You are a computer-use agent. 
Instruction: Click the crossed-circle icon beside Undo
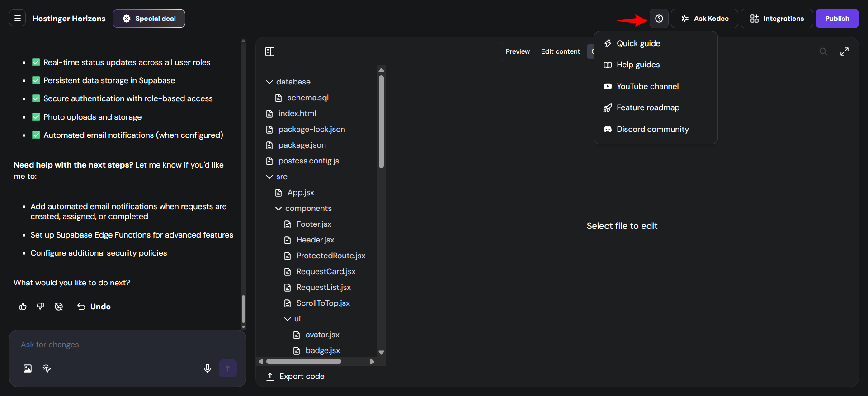pos(59,307)
